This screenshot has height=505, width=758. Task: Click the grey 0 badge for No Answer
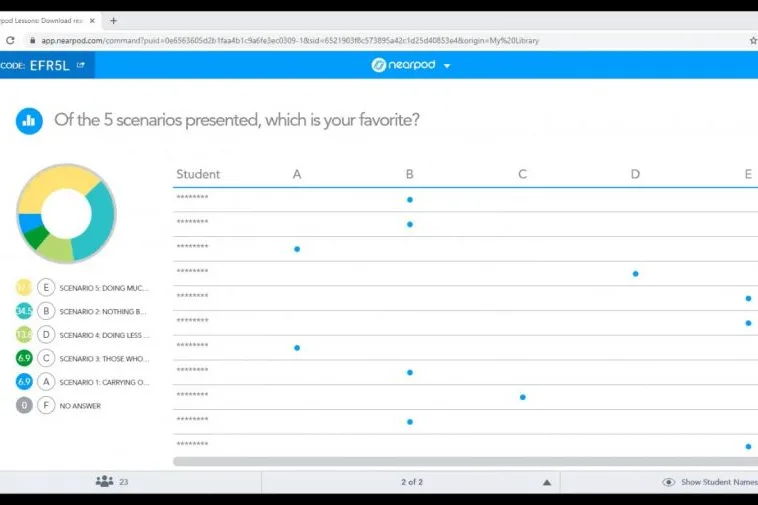tap(24, 405)
